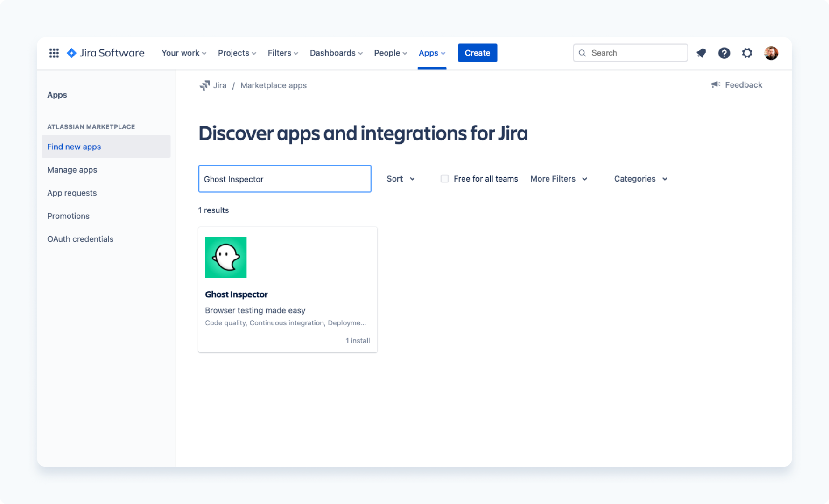Click the Jira breadcrumb icon
The height and width of the screenshot is (504, 829).
pos(205,85)
